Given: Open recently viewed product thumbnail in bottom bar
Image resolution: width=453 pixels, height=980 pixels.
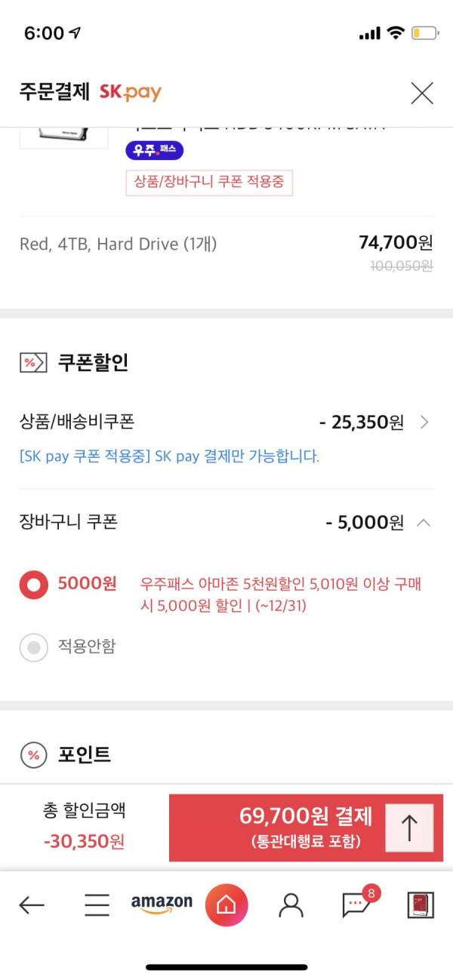Looking at the screenshot, I should point(421,905).
